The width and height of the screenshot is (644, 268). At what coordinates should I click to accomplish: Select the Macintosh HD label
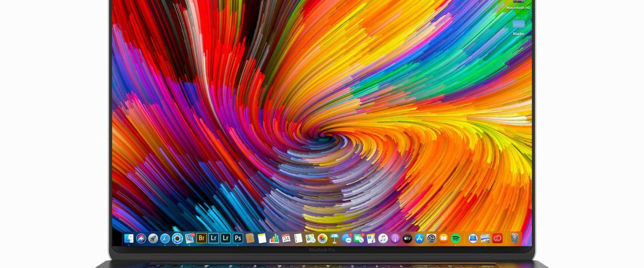518,7
